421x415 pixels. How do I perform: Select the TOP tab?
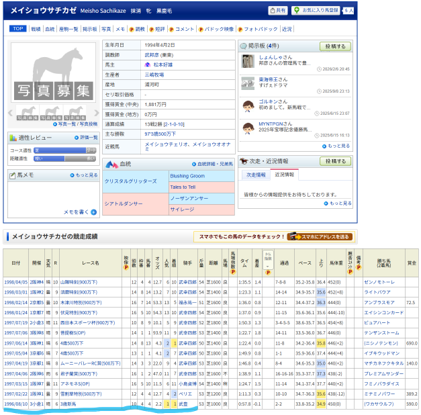(x=18, y=29)
